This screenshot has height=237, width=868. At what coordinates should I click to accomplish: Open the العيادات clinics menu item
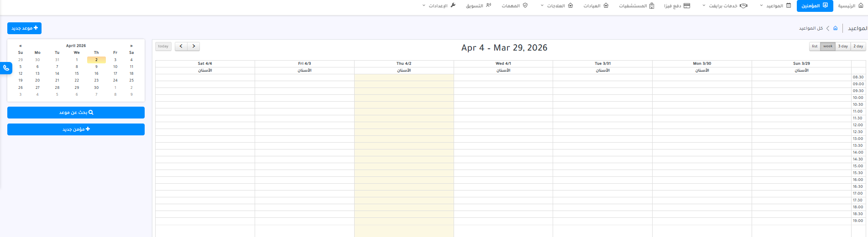point(596,6)
